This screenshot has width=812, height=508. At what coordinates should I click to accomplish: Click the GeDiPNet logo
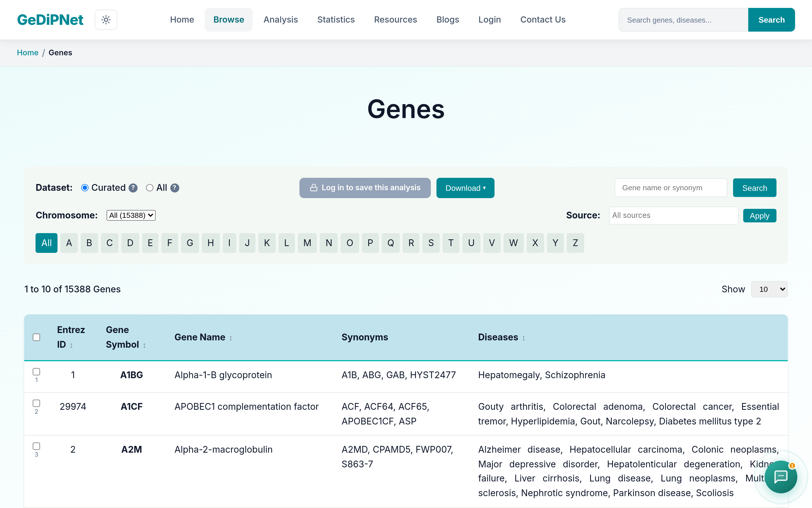[x=50, y=20]
